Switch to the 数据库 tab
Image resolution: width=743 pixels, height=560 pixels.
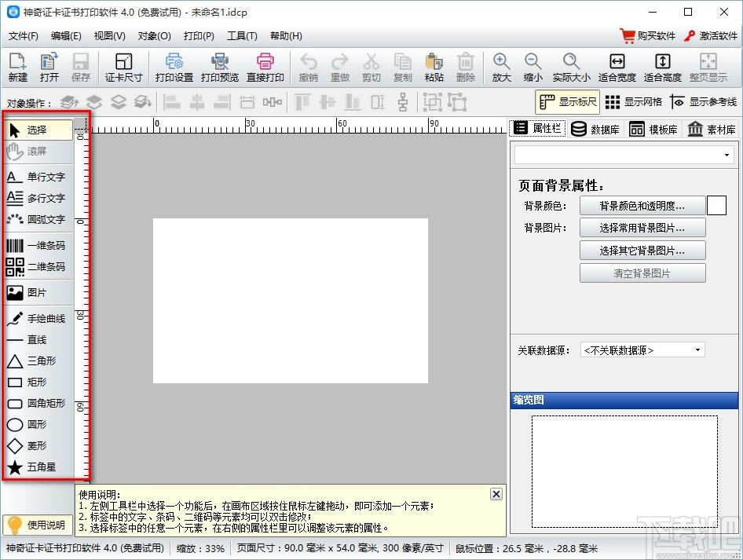tap(595, 129)
